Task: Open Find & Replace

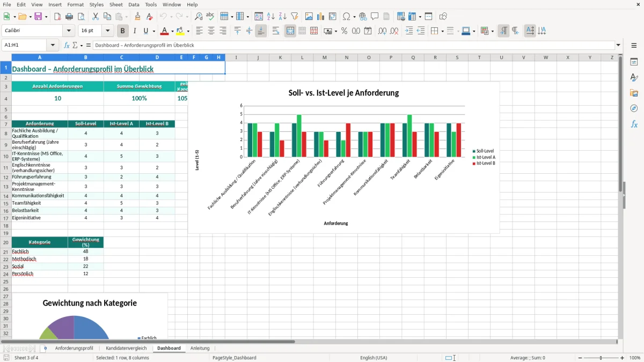Action: pyautogui.click(x=199, y=17)
